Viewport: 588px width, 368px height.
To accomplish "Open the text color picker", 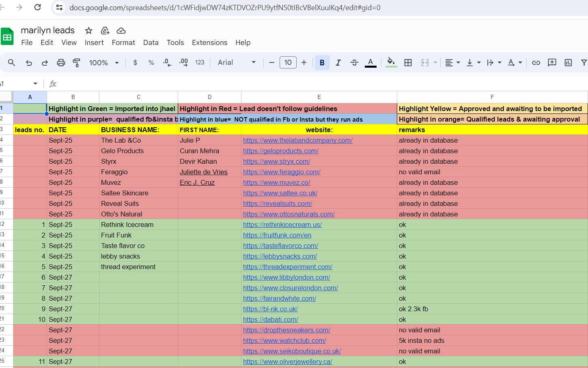I will (370, 62).
